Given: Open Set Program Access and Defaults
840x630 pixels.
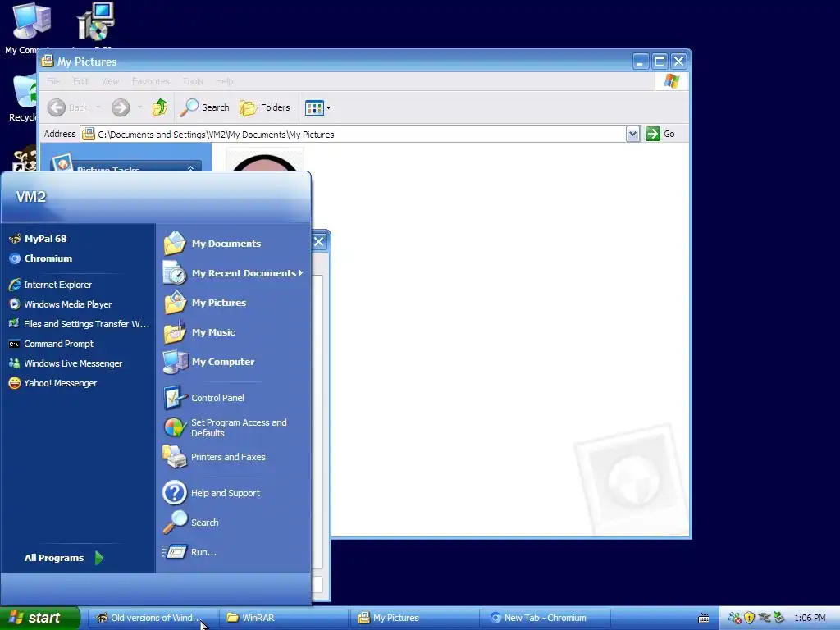Looking at the screenshot, I should click(225, 428).
